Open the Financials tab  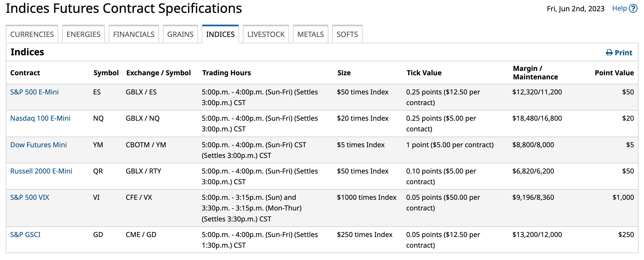click(x=134, y=34)
